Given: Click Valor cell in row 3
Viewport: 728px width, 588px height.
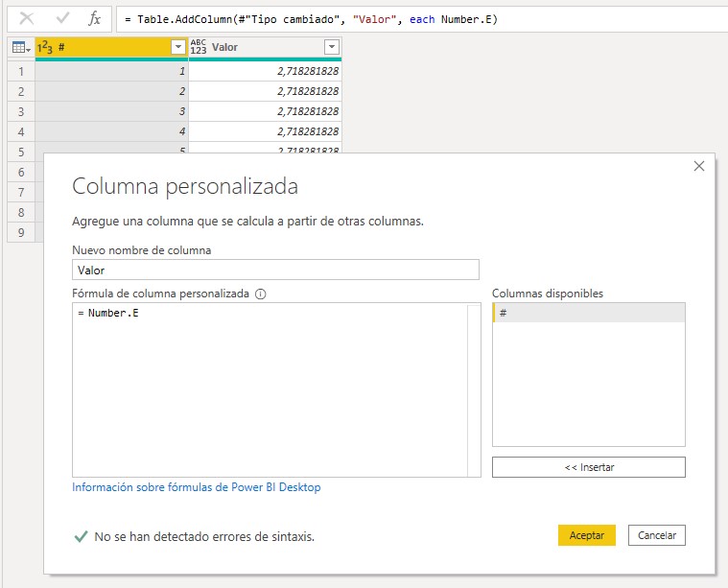Looking at the screenshot, I should 265,111.
